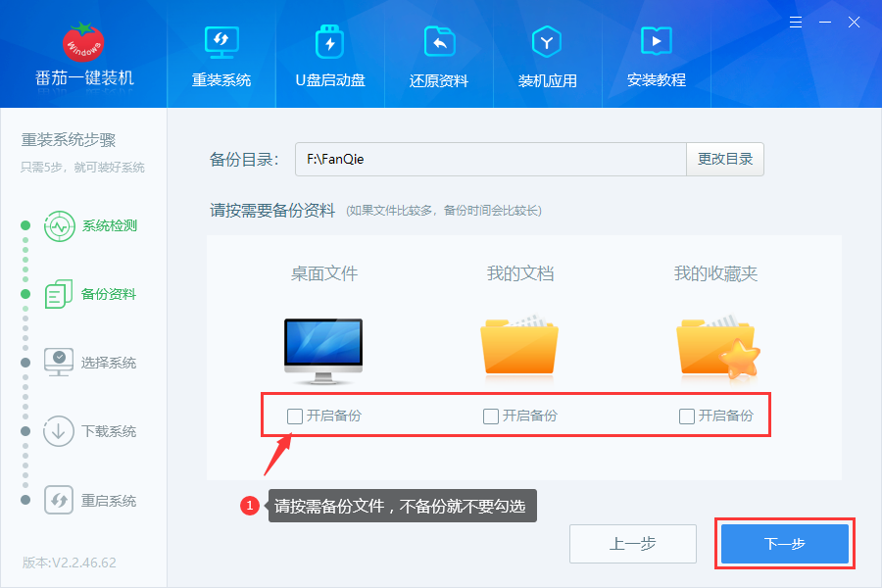Click the 番茄一键装机 title text
Screen dimensions: 882x588
(85, 78)
